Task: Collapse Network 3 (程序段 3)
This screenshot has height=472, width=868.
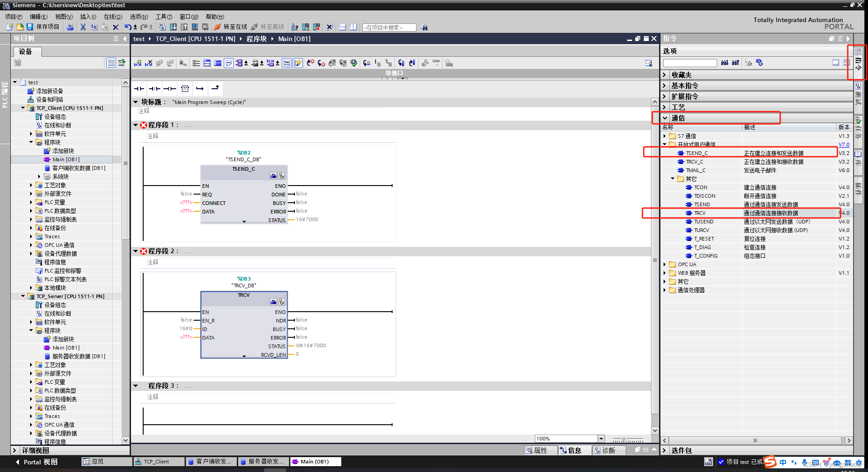Action: [136, 386]
